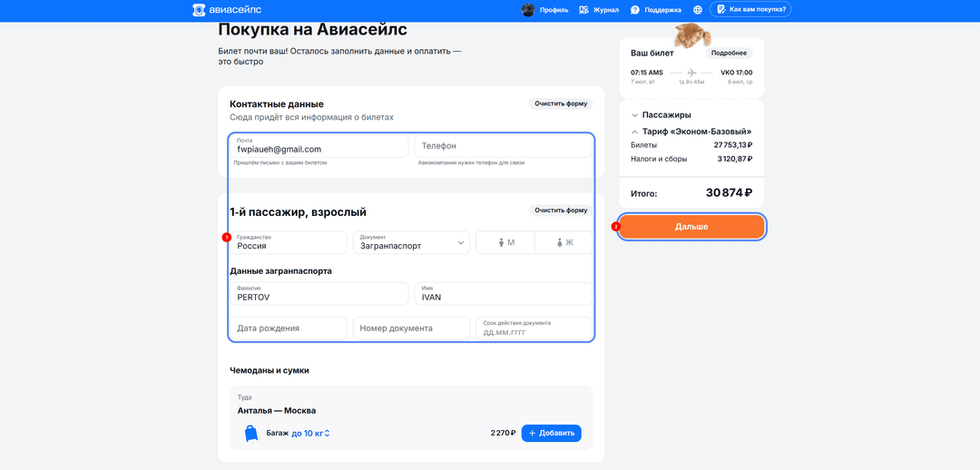The image size is (980, 470).
Task: Open the globe language icon
Action: [x=698, y=9]
